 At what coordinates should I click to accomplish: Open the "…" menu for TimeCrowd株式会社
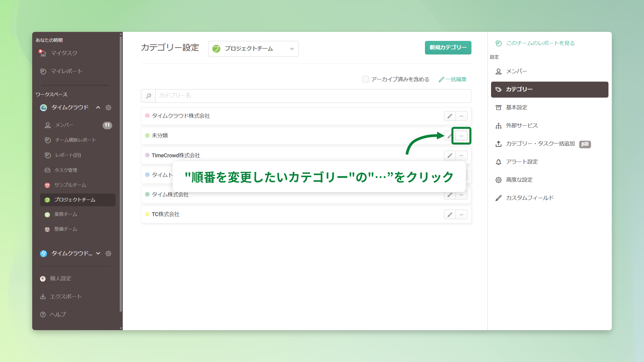coord(462,156)
